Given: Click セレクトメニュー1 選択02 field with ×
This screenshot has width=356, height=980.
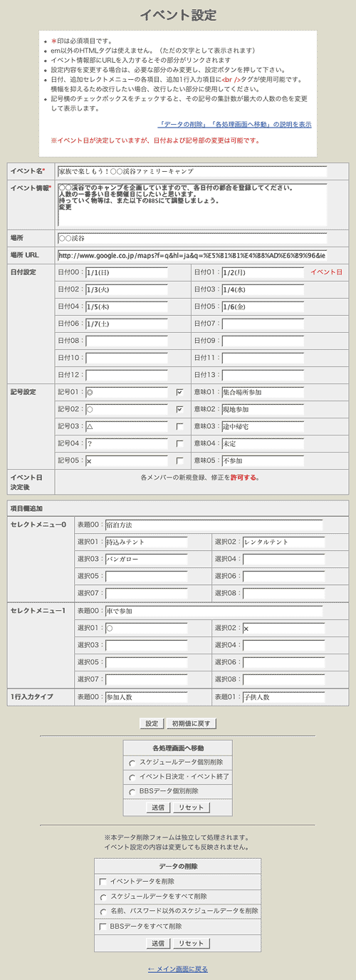Looking at the screenshot, I should (283, 629).
